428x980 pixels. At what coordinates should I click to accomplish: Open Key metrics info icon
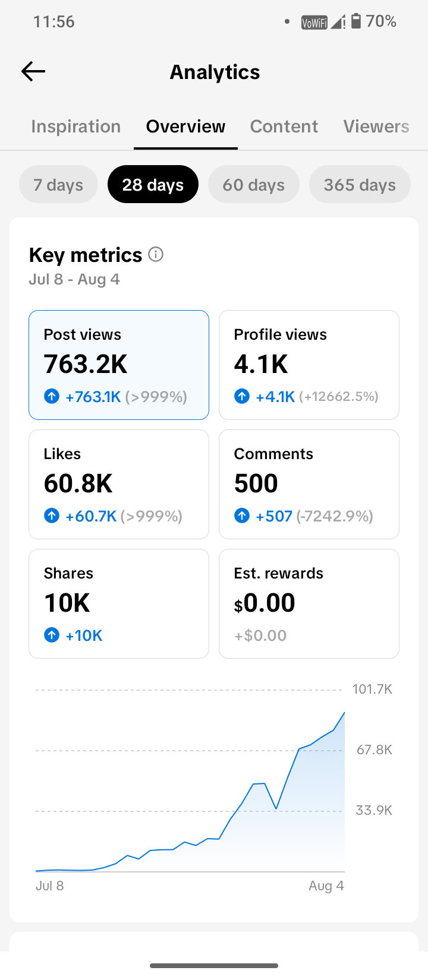tap(156, 254)
